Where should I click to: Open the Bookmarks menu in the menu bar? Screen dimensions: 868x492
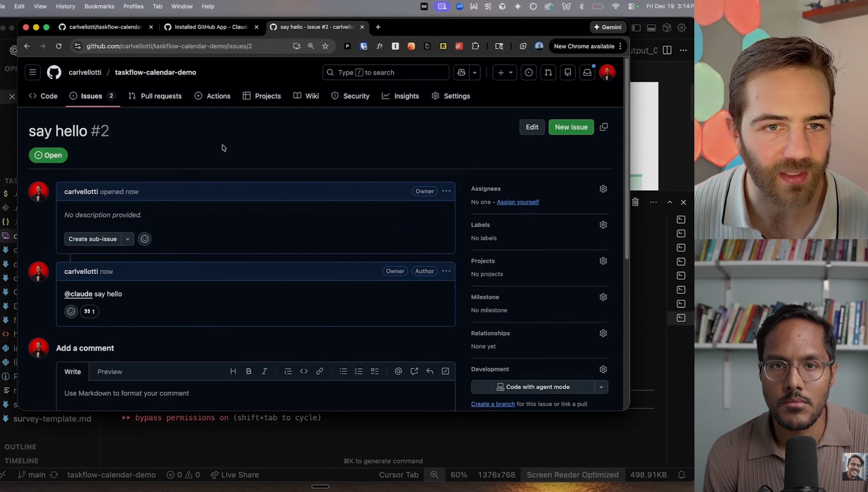click(99, 6)
